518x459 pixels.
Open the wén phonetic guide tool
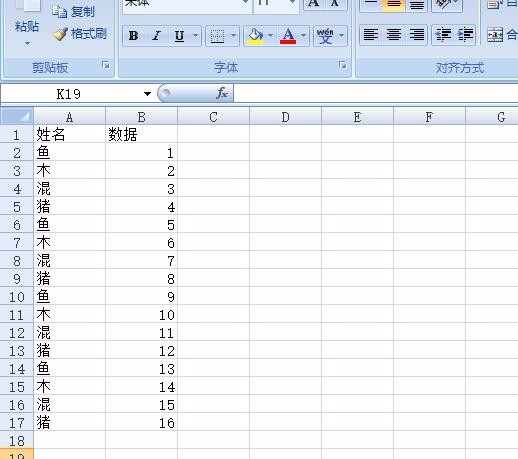pyautogui.click(x=325, y=36)
